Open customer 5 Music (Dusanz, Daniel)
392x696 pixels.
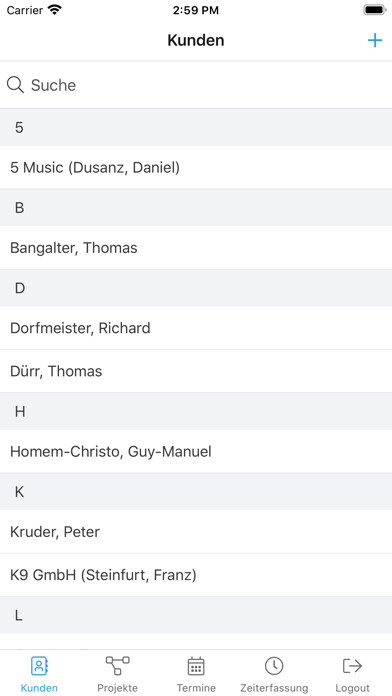[x=196, y=167]
